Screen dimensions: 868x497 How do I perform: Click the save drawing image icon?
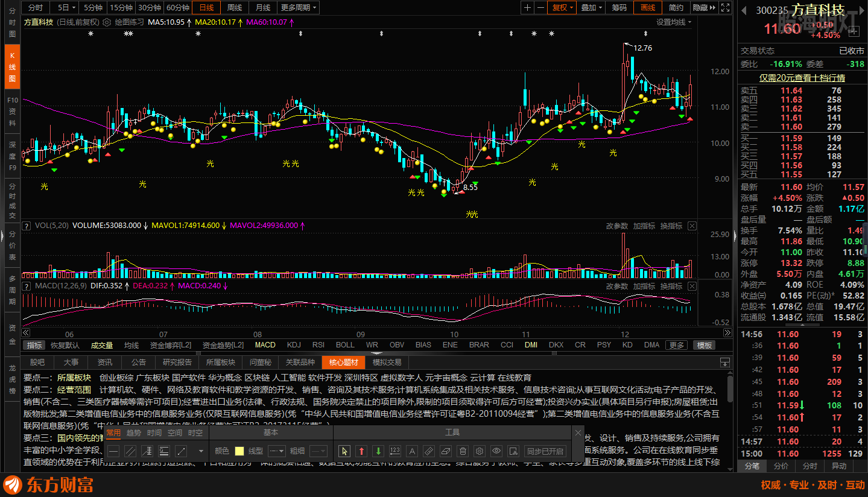tap(513, 451)
